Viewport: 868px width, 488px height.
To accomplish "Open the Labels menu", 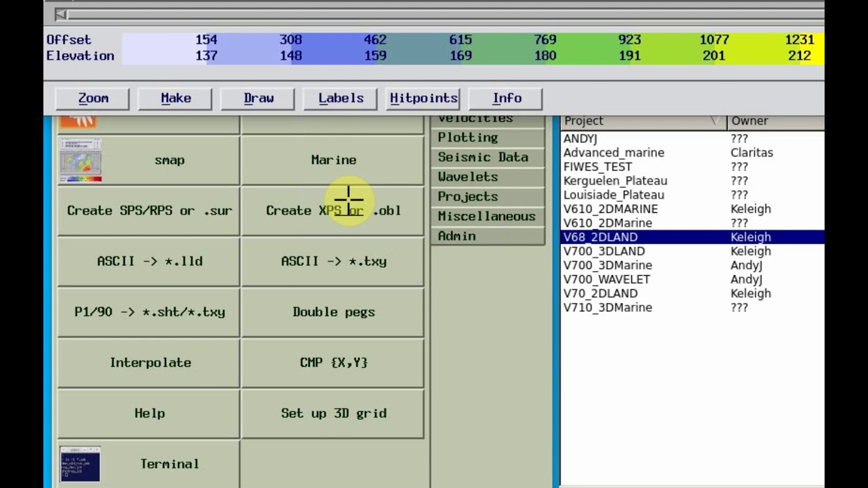I will (x=341, y=98).
